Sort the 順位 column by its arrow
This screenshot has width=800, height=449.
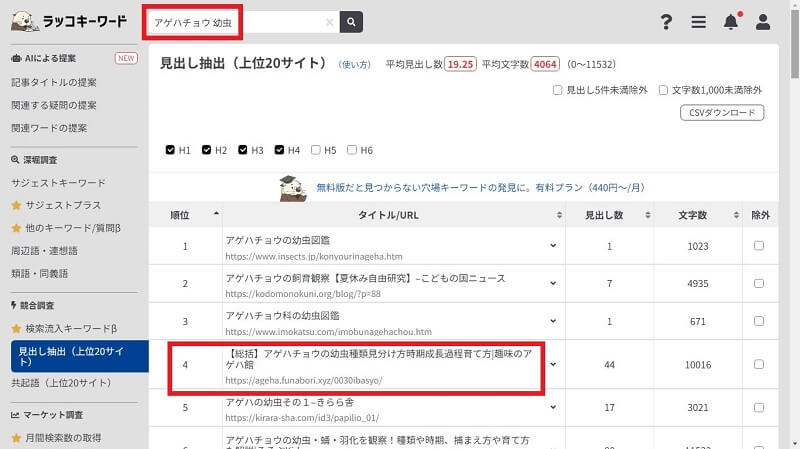(x=216, y=214)
